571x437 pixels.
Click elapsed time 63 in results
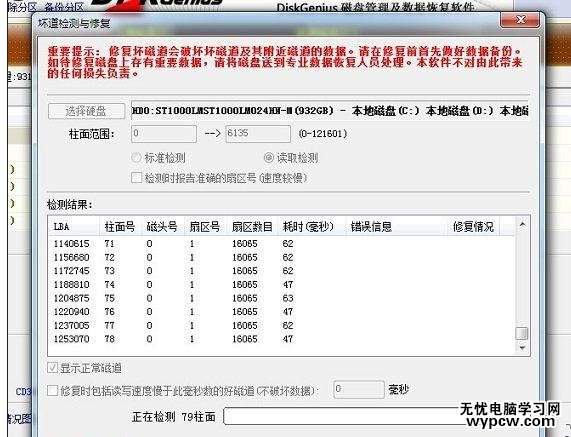(x=288, y=298)
